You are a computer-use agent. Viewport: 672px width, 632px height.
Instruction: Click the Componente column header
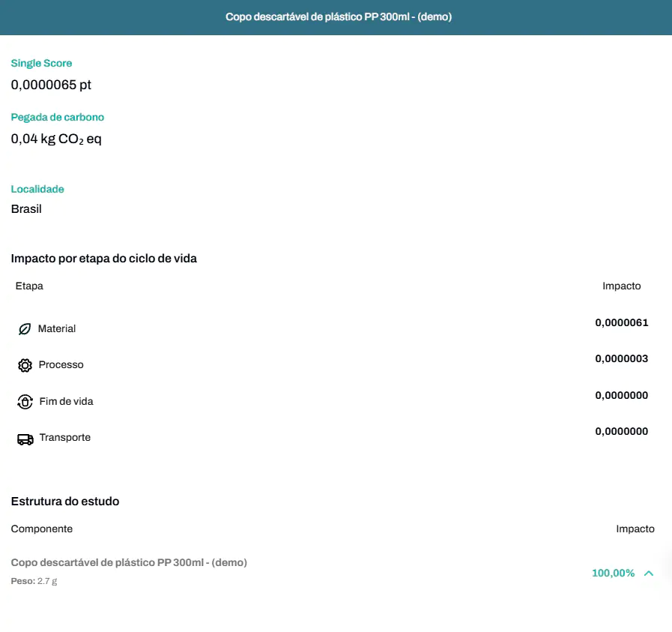[42, 529]
